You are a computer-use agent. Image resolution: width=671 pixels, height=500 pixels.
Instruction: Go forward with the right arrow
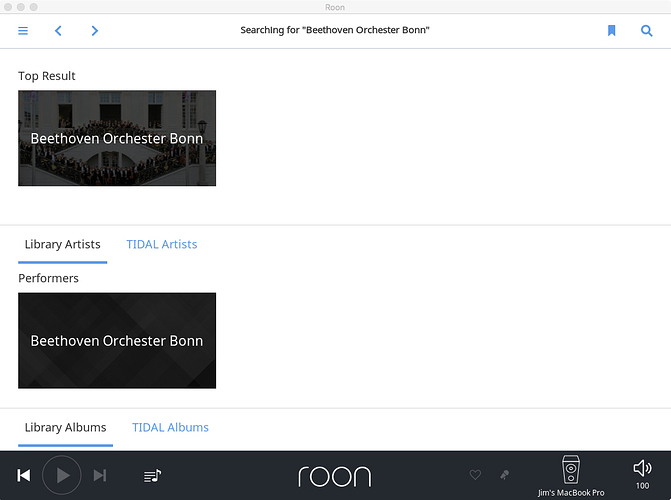(95, 30)
